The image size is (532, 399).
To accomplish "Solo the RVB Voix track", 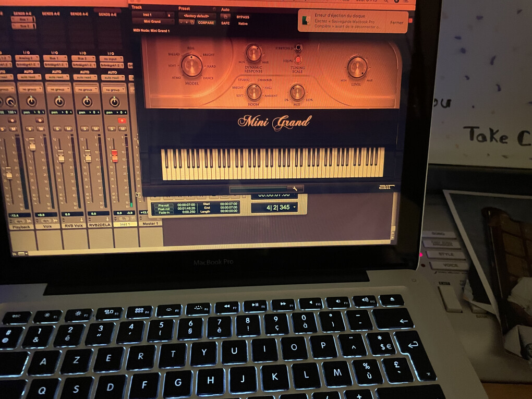I will [57, 129].
